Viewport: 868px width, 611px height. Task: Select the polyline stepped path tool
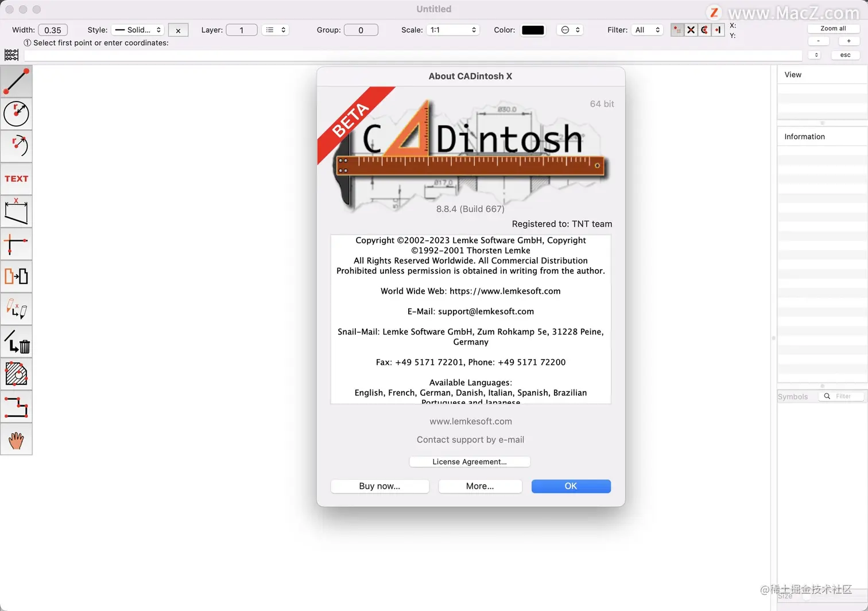point(16,407)
